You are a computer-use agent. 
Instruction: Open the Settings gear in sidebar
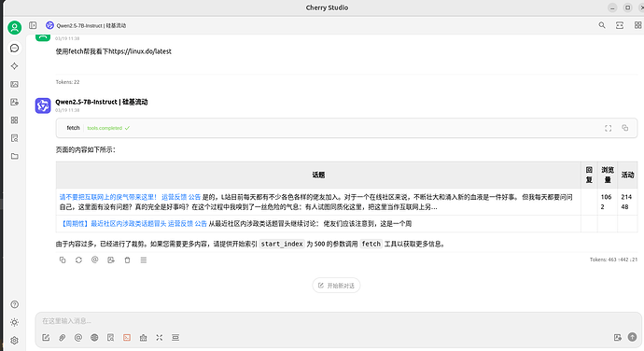(14, 341)
